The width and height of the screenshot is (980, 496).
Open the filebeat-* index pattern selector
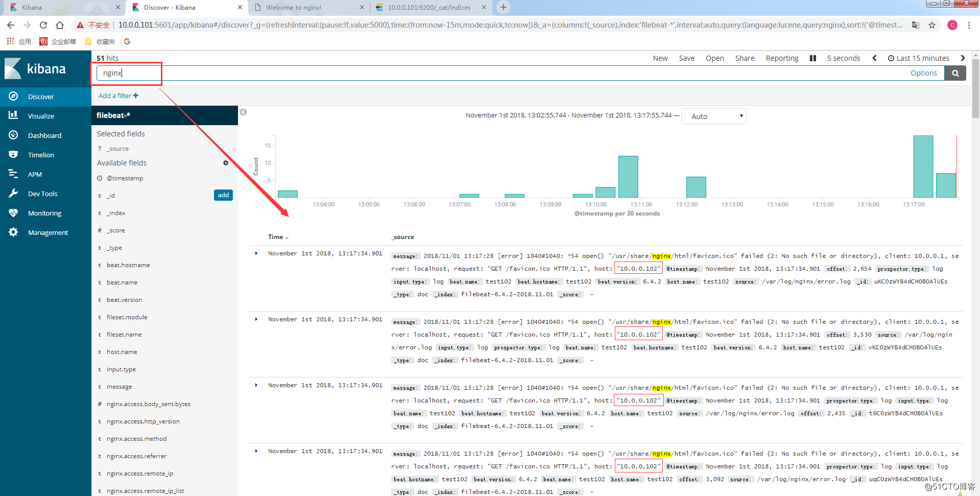click(164, 115)
